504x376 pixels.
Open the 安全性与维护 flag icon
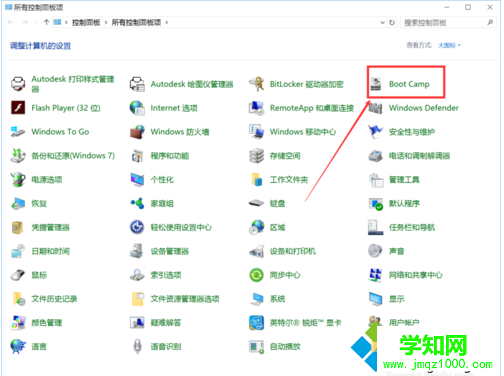click(376, 132)
